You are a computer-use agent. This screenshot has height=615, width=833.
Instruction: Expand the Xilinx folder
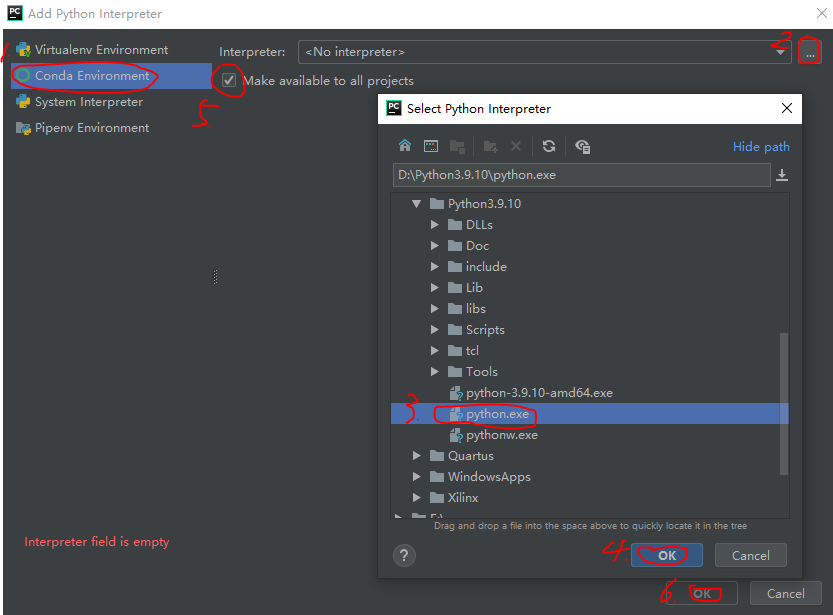coord(416,498)
